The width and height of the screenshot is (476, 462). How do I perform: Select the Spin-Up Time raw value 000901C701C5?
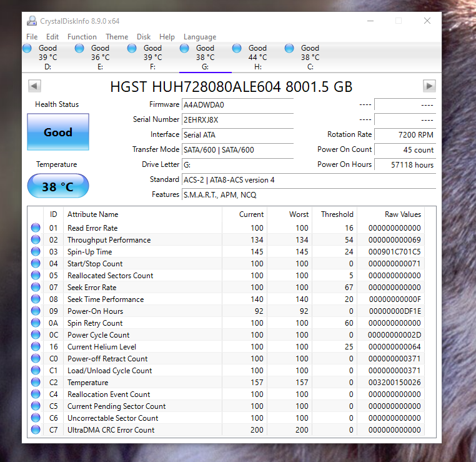pyautogui.click(x=394, y=252)
